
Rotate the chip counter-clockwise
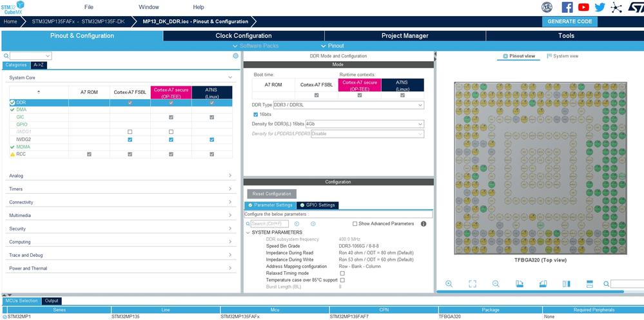(x=543, y=283)
